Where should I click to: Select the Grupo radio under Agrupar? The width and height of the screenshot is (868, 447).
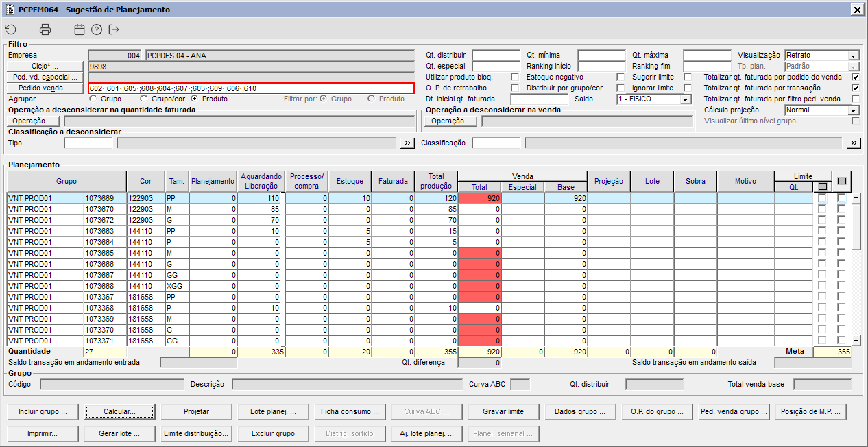[93, 99]
